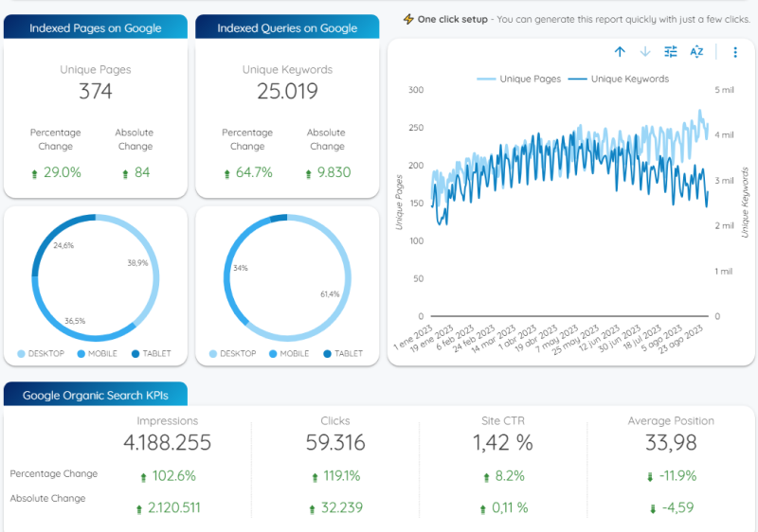758x532 pixels.
Task: Click the Clicks column heading
Action: (335, 421)
